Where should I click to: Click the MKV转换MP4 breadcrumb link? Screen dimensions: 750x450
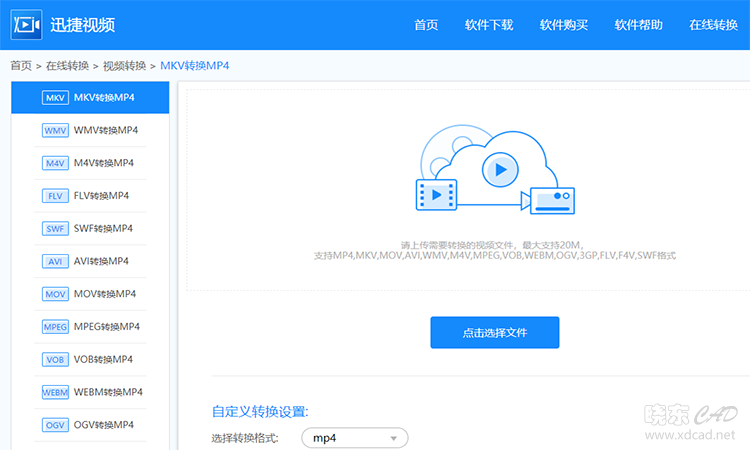(x=195, y=66)
